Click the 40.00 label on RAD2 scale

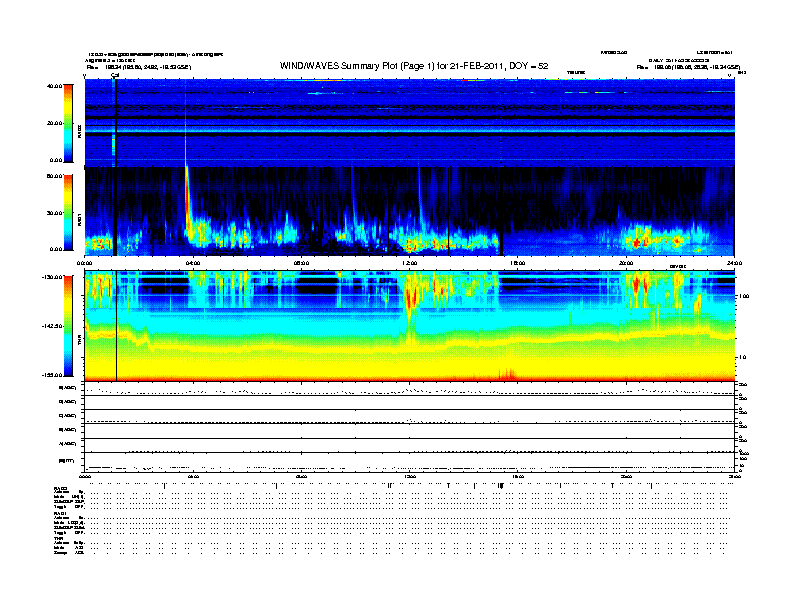pos(54,86)
